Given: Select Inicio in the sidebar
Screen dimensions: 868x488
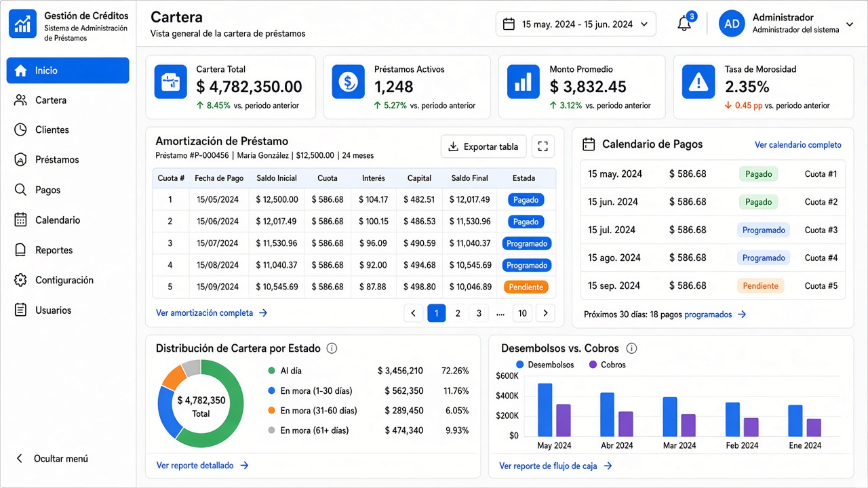Looking at the screenshot, I should pyautogui.click(x=68, y=70).
